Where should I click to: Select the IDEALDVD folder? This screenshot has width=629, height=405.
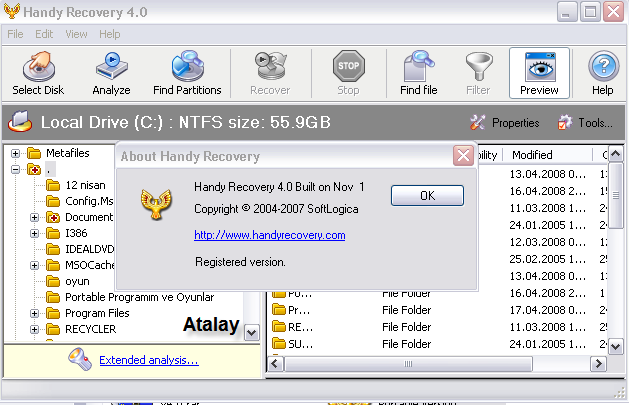tap(90, 249)
